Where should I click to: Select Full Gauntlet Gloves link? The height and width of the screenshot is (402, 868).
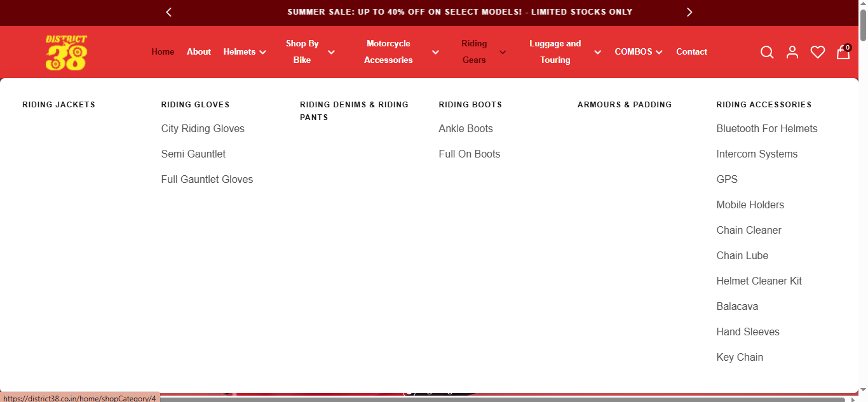[207, 180]
